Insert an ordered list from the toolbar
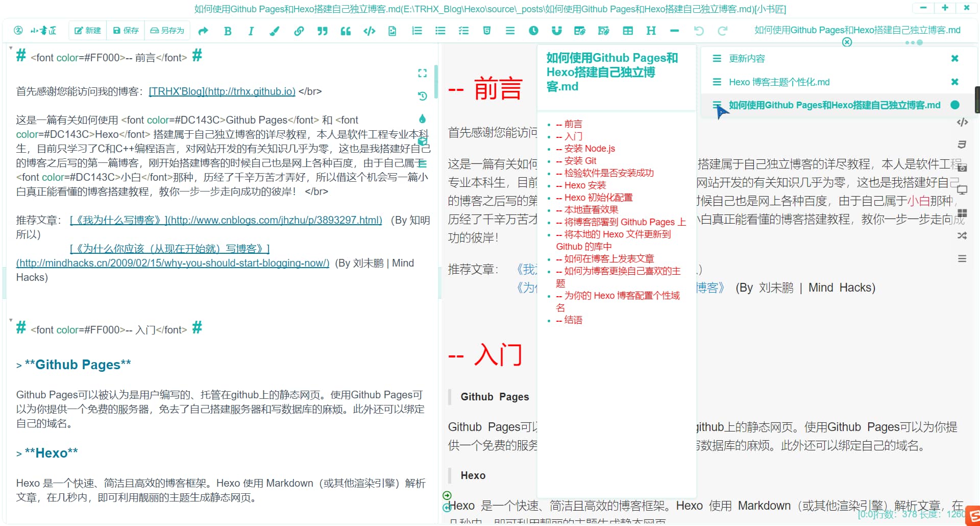This screenshot has height=526, width=980. click(417, 31)
